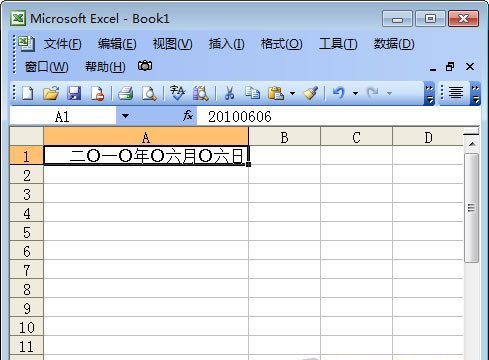
Task: Select empty cell B2
Action: pos(284,174)
